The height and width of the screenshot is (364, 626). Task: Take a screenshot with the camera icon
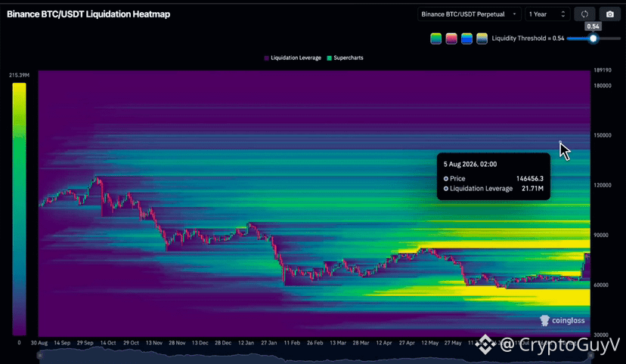coord(609,14)
